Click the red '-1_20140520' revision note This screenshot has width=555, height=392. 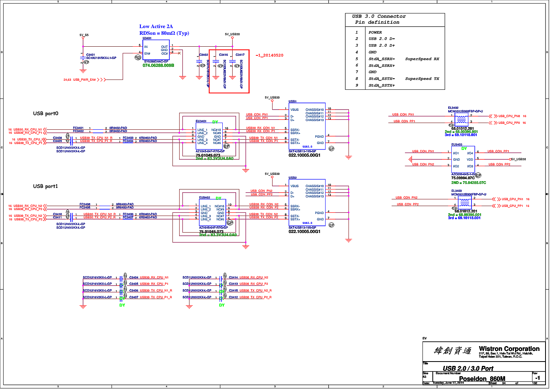pyautogui.click(x=269, y=55)
